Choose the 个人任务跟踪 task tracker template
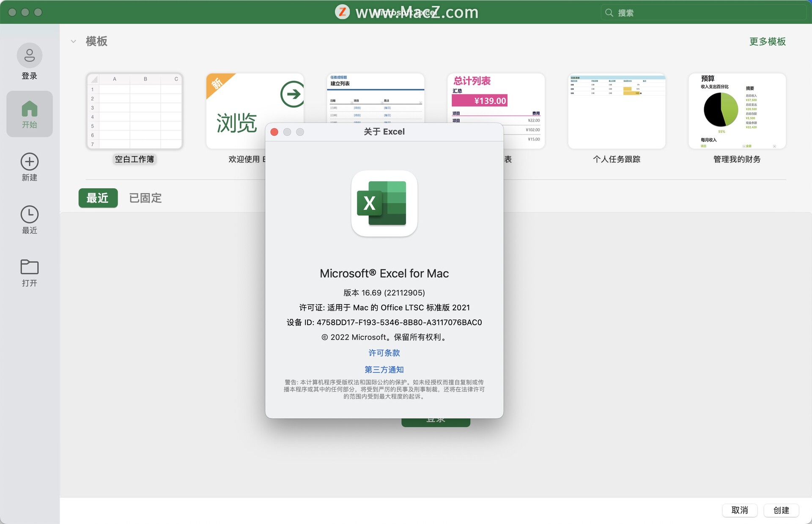 [617, 111]
